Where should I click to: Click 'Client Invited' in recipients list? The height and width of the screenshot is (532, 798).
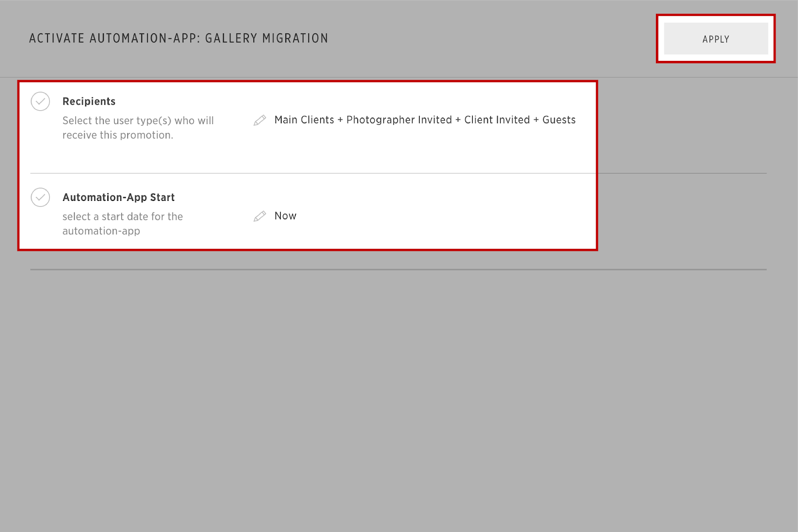(497, 120)
